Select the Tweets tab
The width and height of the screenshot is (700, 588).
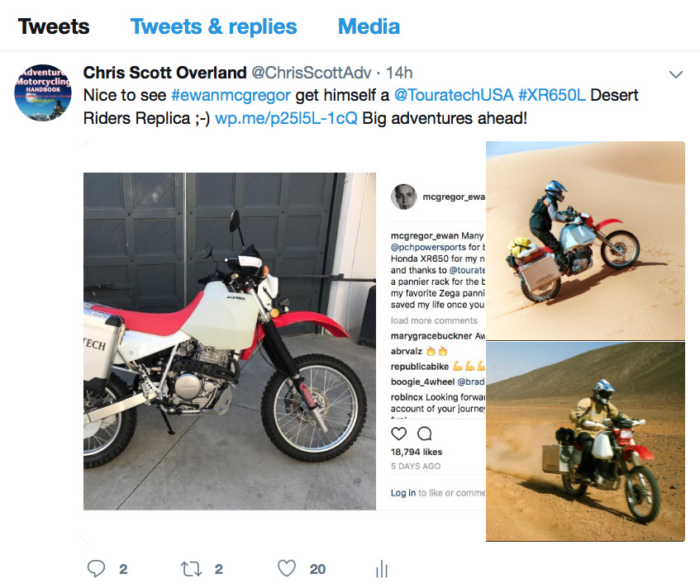pos(54,26)
